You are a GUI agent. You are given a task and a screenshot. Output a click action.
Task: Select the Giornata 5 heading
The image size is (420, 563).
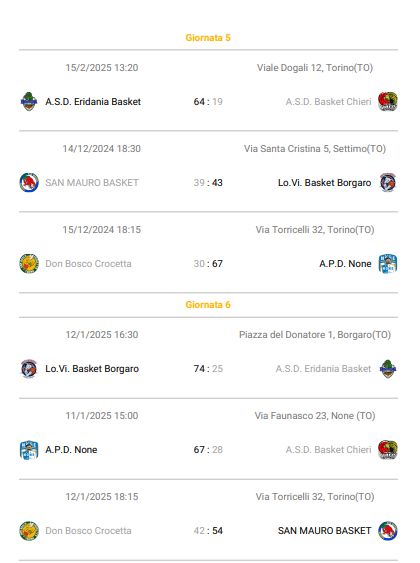(208, 38)
